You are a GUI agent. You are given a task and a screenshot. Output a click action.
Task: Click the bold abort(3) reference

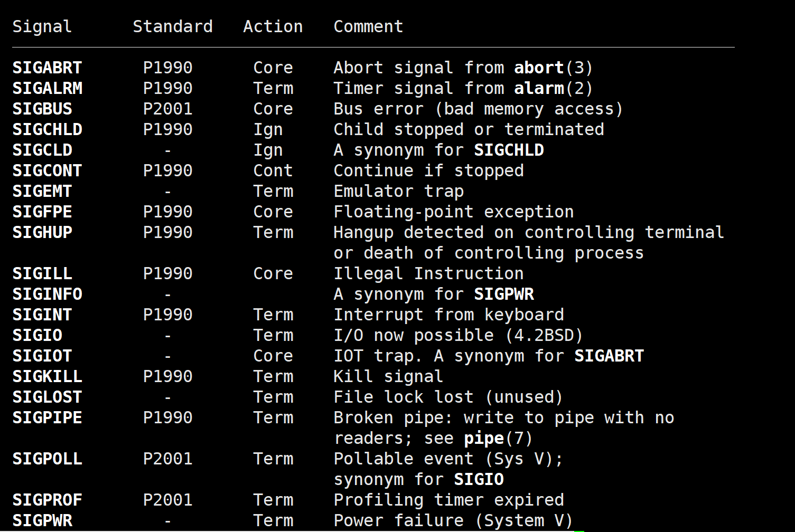pyautogui.click(x=553, y=68)
